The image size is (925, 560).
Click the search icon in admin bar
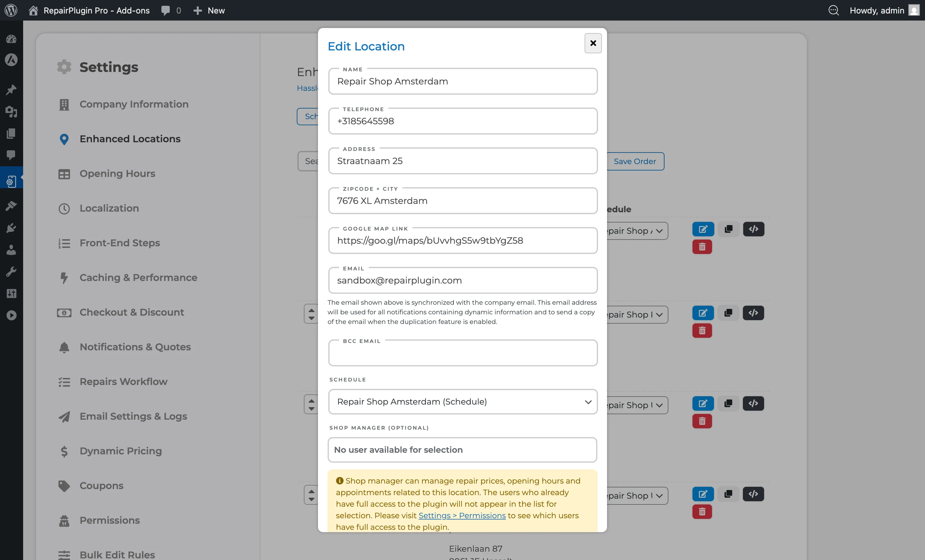pyautogui.click(x=833, y=10)
